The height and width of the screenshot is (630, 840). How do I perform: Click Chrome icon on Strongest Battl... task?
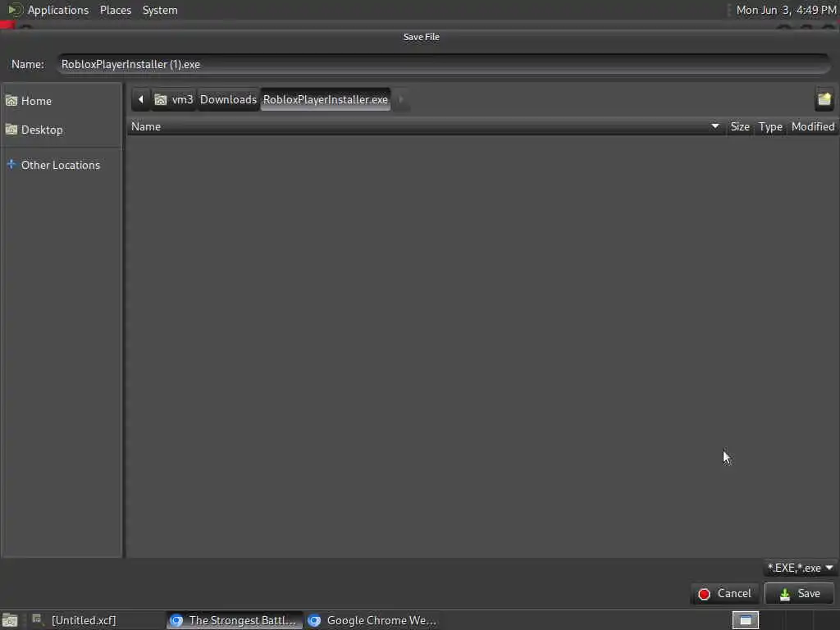(x=176, y=620)
